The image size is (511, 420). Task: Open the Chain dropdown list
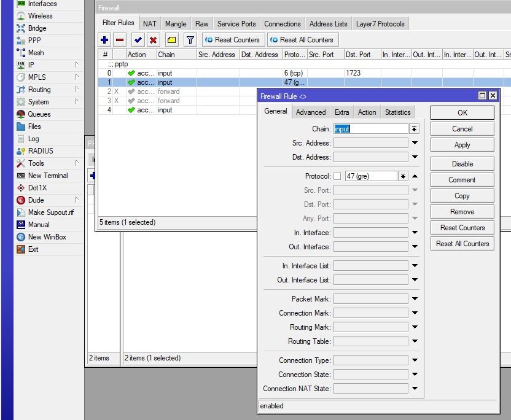pos(414,129)
